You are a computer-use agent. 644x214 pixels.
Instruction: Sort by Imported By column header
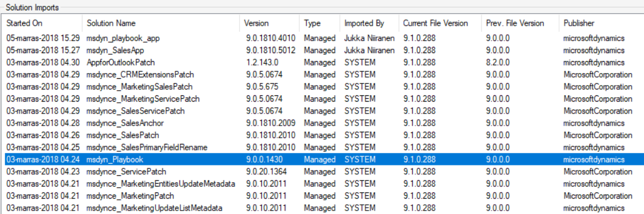coord(368,23)
